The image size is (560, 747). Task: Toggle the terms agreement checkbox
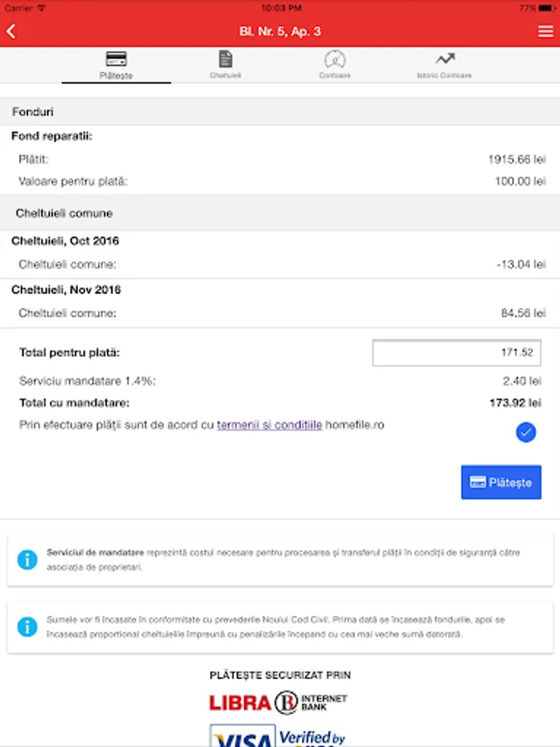coord(526,432)
